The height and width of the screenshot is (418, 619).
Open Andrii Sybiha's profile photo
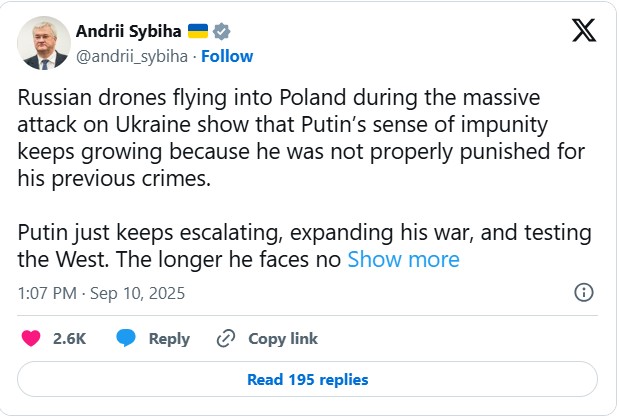(44, 43)
